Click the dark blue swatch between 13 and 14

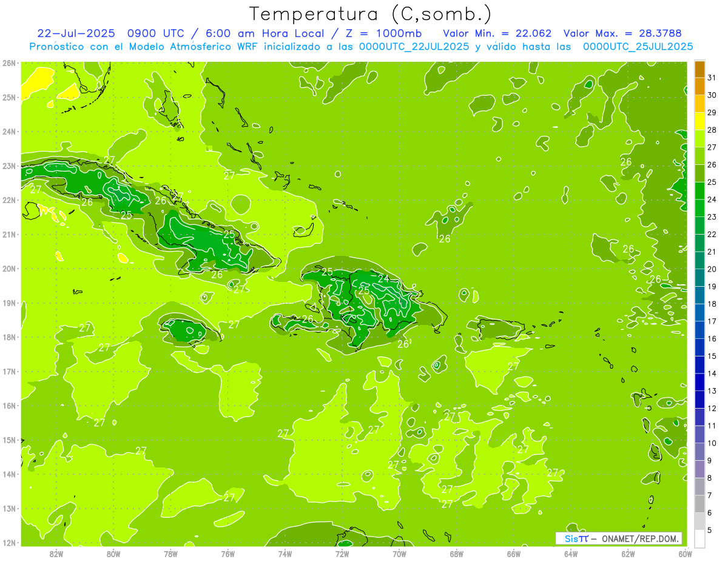click(x=699, y=382)
